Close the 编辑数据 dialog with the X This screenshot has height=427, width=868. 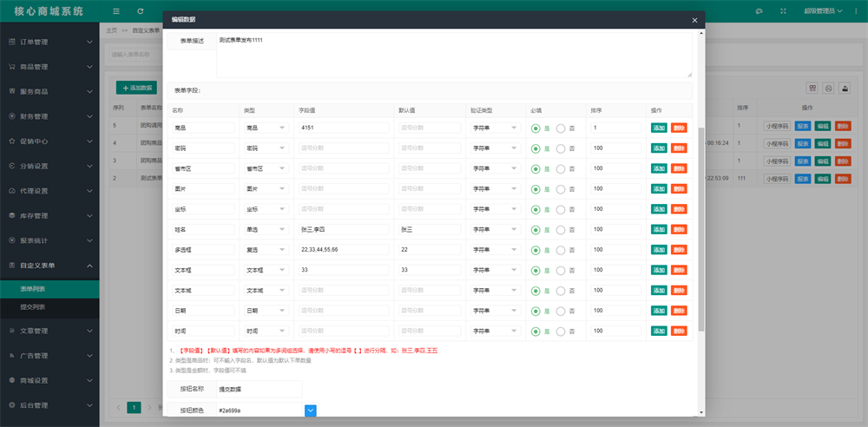694,20
